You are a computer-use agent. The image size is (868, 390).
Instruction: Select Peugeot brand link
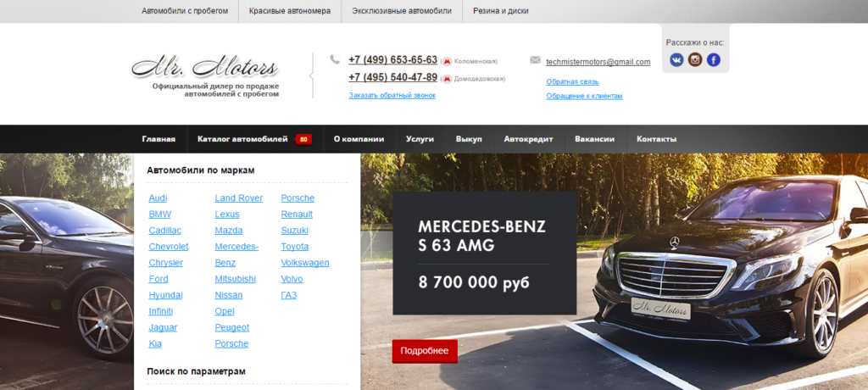(x=232, y=327)
